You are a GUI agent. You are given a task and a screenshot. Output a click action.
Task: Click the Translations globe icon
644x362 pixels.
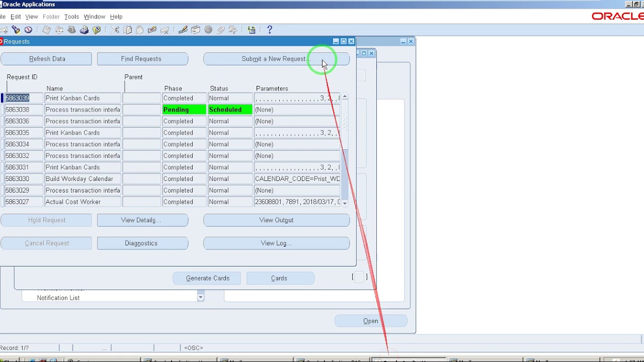coord(208,30)
